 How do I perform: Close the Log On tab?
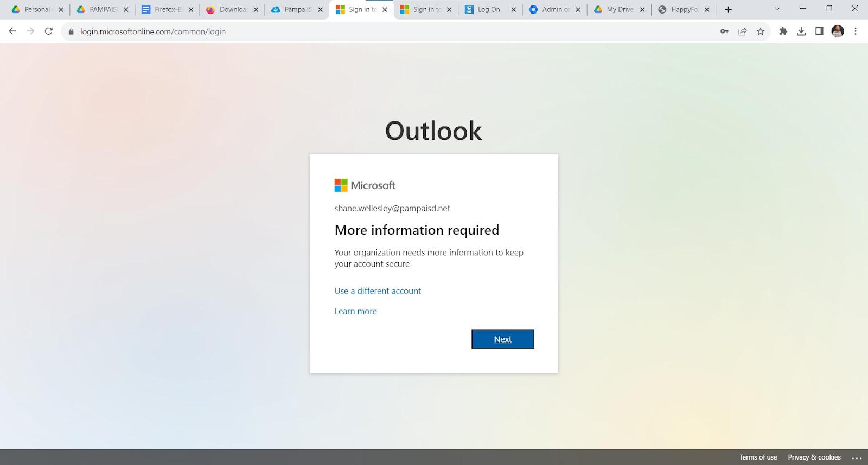click(x=514, y=9)
